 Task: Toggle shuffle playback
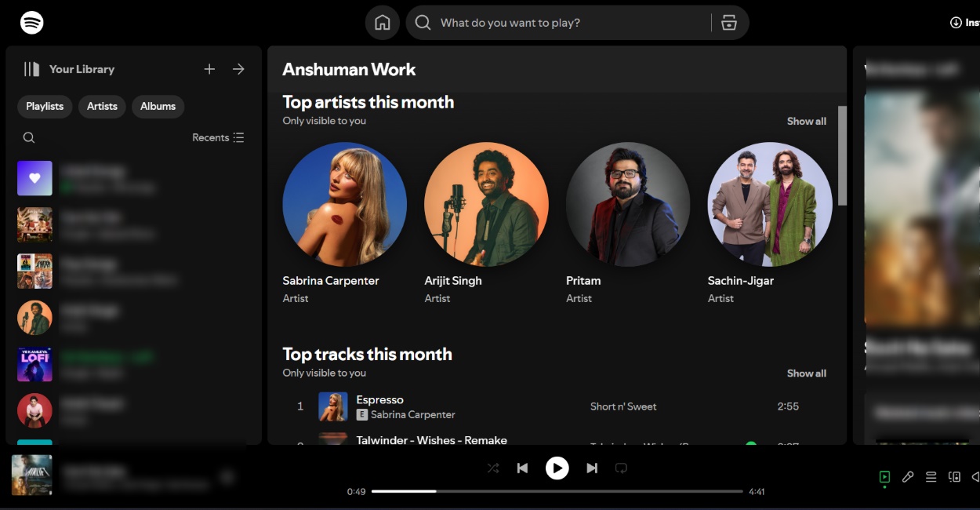point(492,468)
